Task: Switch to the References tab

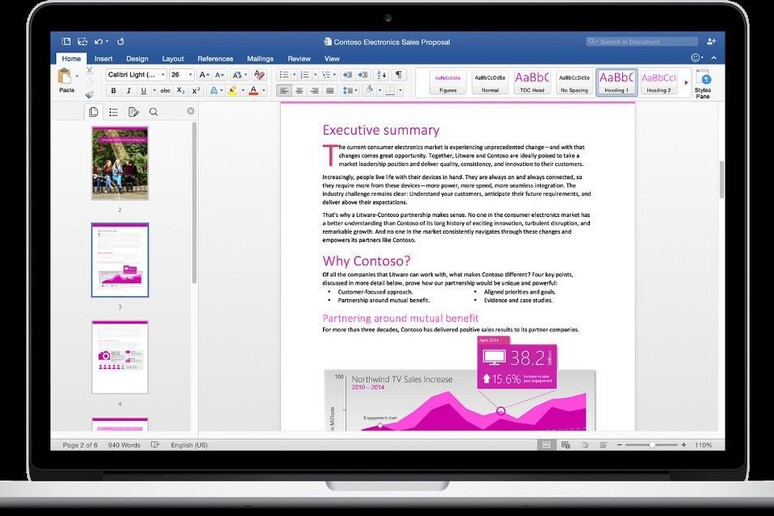Action: (215, 58)
